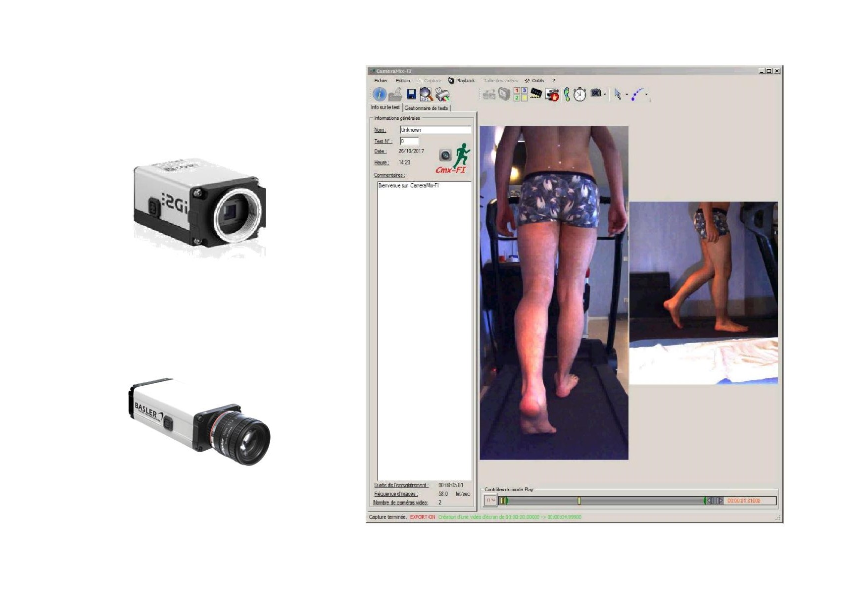Screen dimensions: 868x614
Task: Click the side-view walking video
Action: (703, 293)
